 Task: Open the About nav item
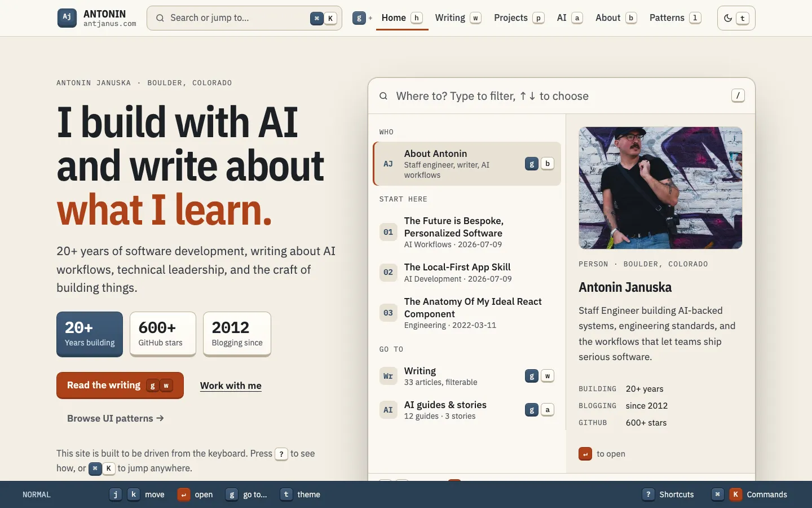(616, 18)
